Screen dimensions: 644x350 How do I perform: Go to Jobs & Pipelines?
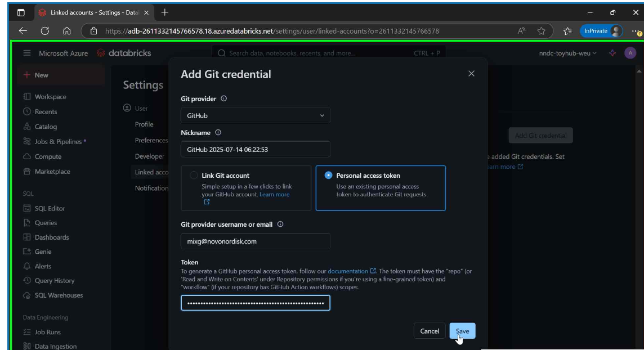(59, 142)
